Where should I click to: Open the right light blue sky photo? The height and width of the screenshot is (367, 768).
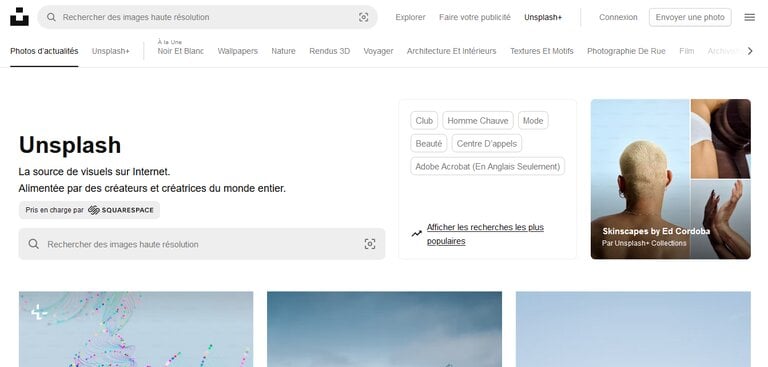tap(633, 329)
